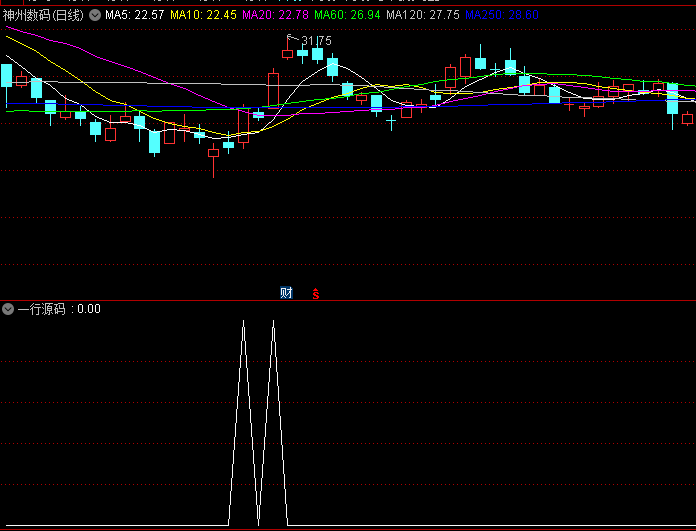Click the 财 financial info marker icon
This screenshot has width=696, height=531.
286,293
